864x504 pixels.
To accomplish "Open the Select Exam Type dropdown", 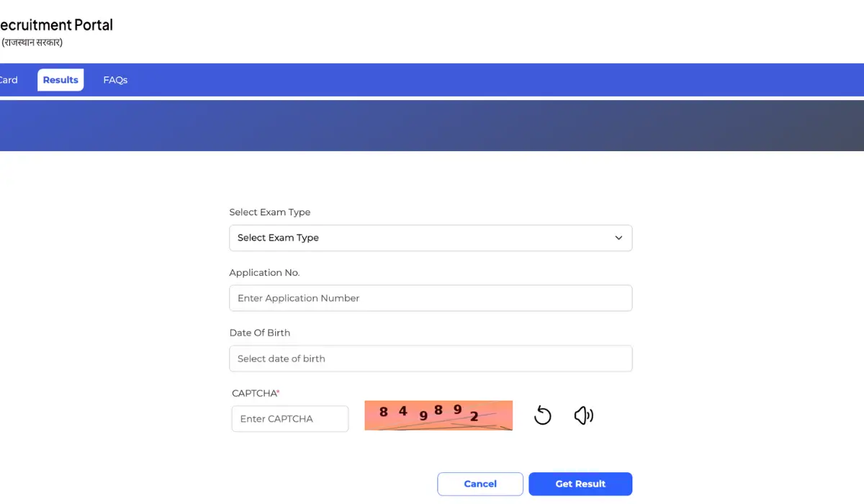I will (431, 238).
